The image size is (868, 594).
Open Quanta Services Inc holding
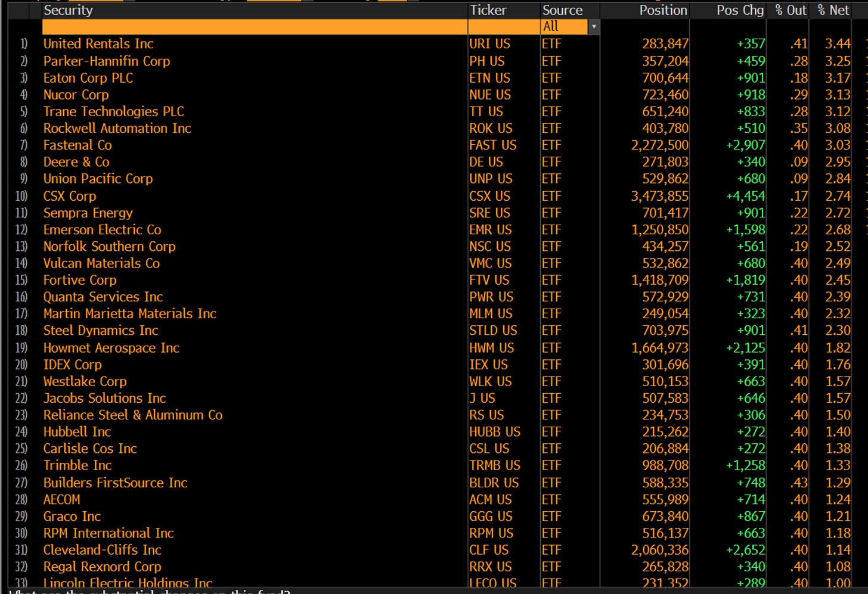coord(103,297)
